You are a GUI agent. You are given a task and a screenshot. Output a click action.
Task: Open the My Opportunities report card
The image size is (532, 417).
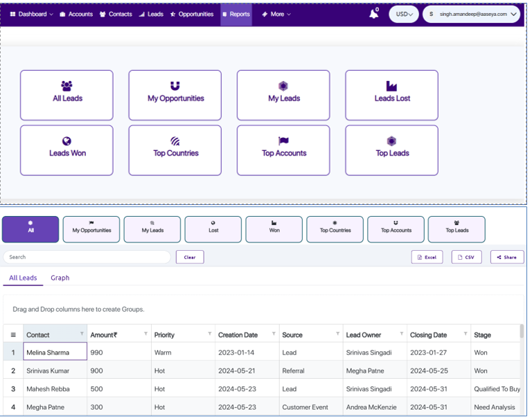[175, 95]
